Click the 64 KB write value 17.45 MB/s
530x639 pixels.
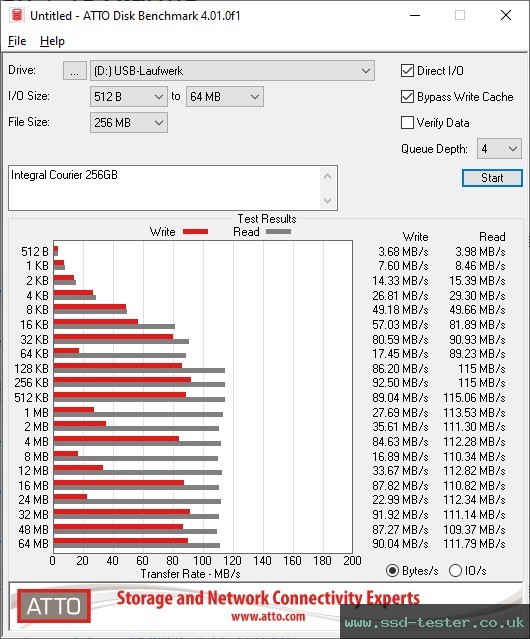point(400,354)
